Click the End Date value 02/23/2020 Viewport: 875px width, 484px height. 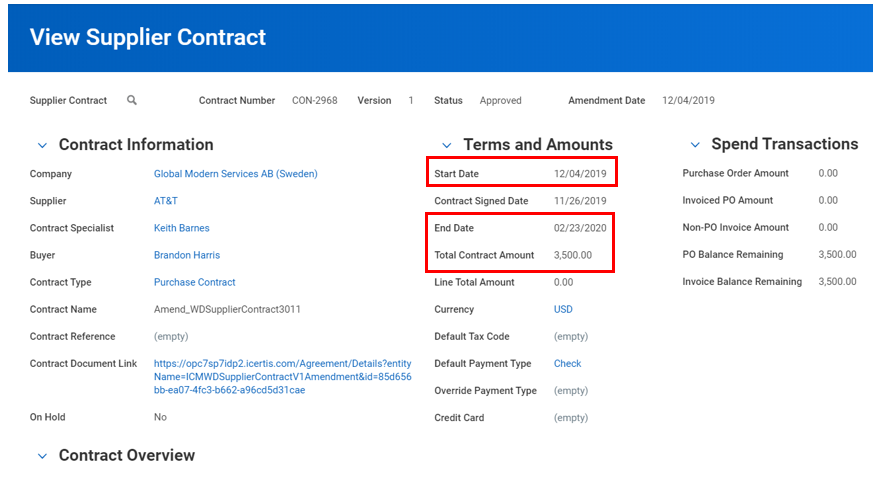tap(580, 228)
